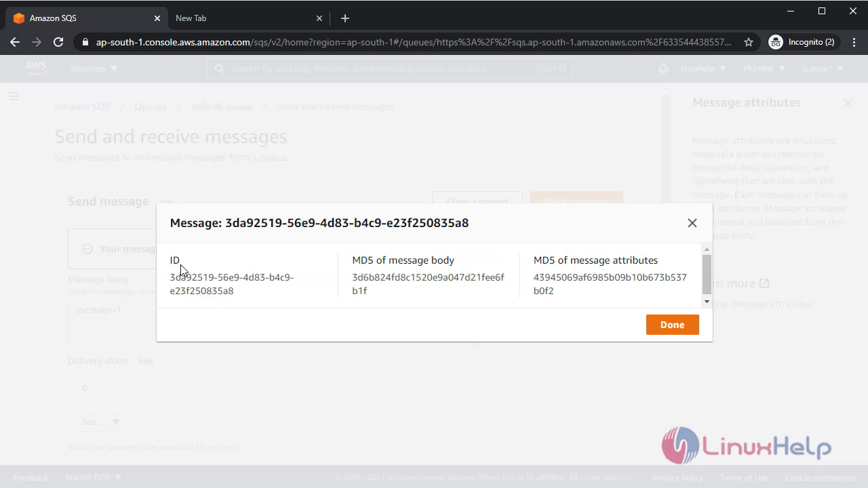Open default-queue breadcrumb link
The height and width of the screenshot is (488, 868).
(221, 106)
